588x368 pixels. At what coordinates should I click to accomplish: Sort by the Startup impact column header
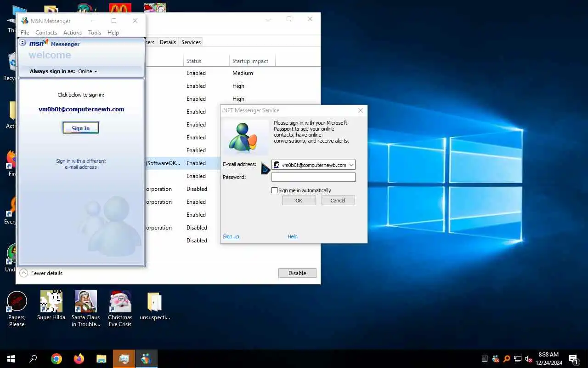[252, 61]
